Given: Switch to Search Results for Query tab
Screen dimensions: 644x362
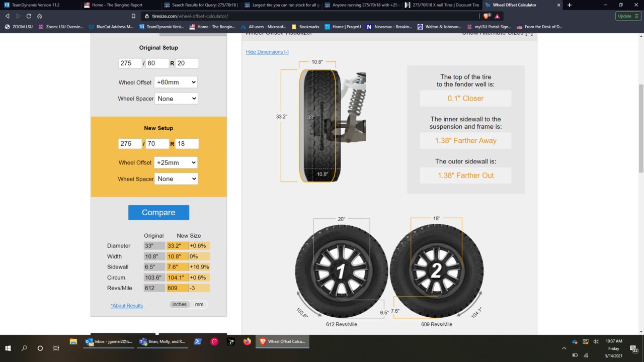Looking at the screenshot, I should [x=201, y=5].
